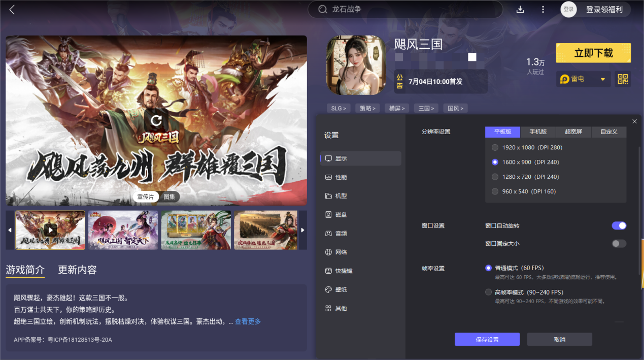Close the 设置 settings dialog
This screenshot has height=360, width=644.
[x=634, y=121]
